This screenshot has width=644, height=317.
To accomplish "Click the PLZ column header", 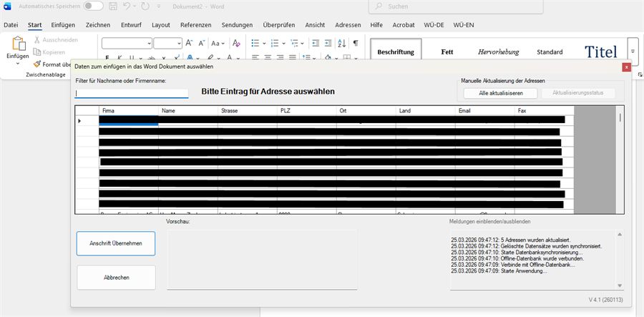I will [x=307, y=111].
